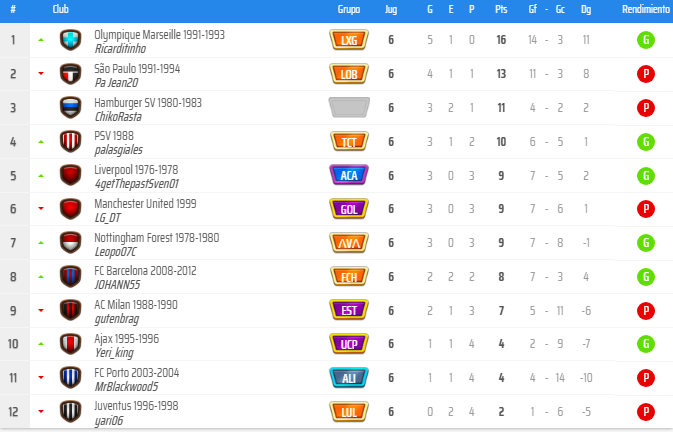
Task: Click the Rendimiento column header
Action: [x=646, y=9]
